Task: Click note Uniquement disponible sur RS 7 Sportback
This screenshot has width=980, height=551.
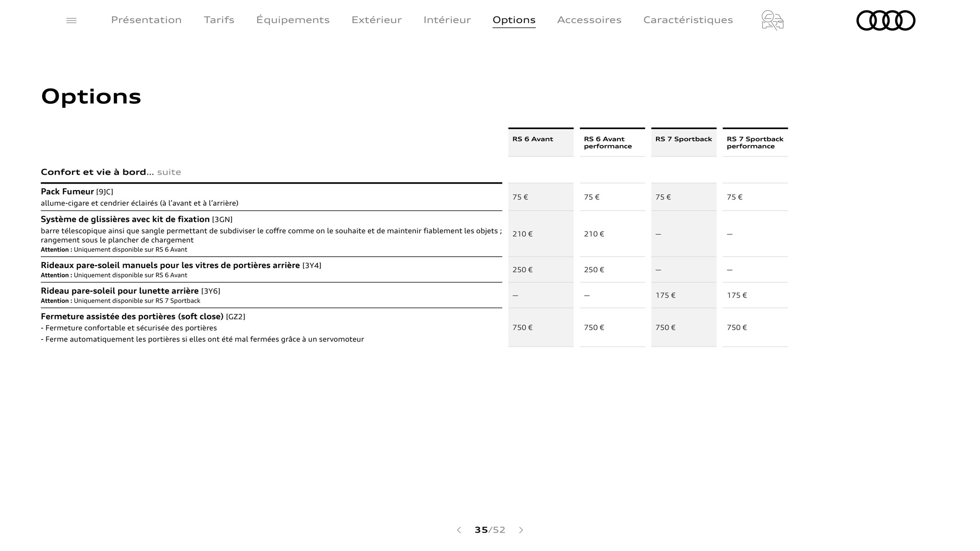Action: coord(120,301)
